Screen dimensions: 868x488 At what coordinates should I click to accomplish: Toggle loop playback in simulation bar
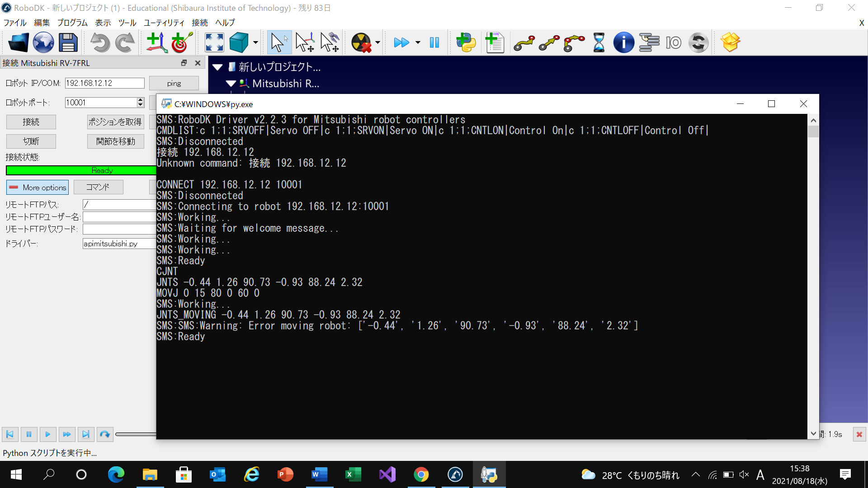[x=104, y=435]
